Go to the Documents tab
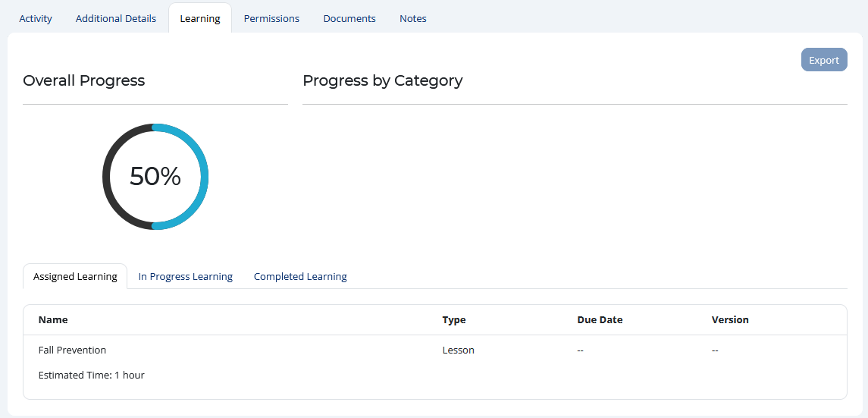Image resolution: width=868 pixels, height=418 pixels. 349,18
